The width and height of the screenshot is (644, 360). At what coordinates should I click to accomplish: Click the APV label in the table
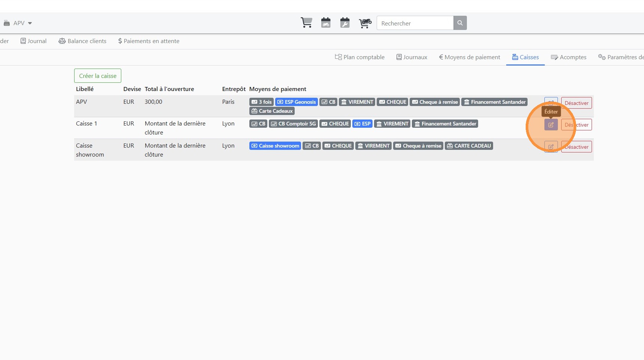[x=82, y=102]
